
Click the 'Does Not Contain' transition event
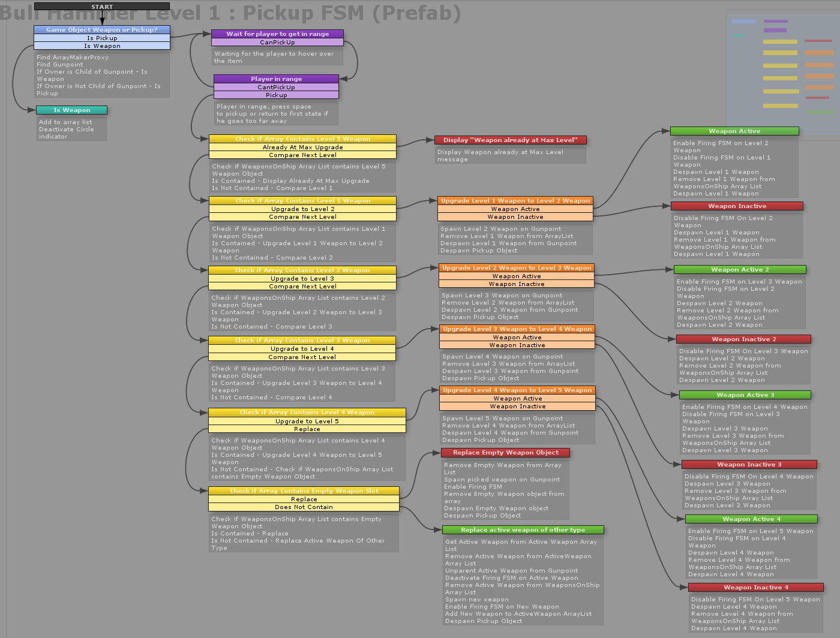(x=304, y=507)
